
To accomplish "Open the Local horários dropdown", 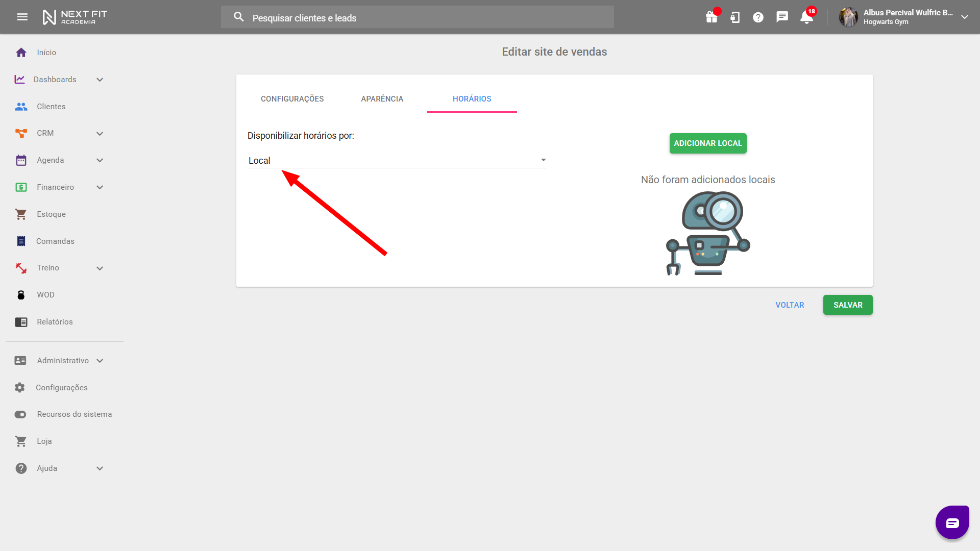I will coord(397,160).
